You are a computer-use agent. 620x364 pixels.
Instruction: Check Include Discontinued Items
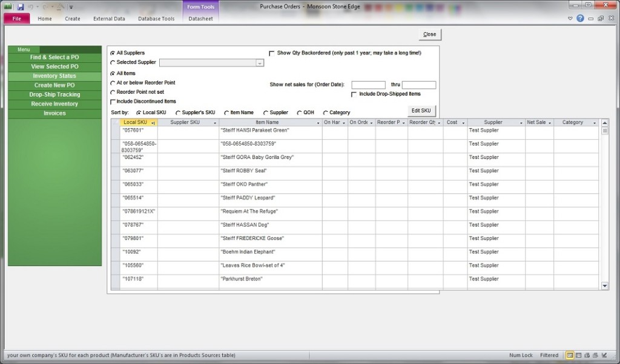pos(114,100)
